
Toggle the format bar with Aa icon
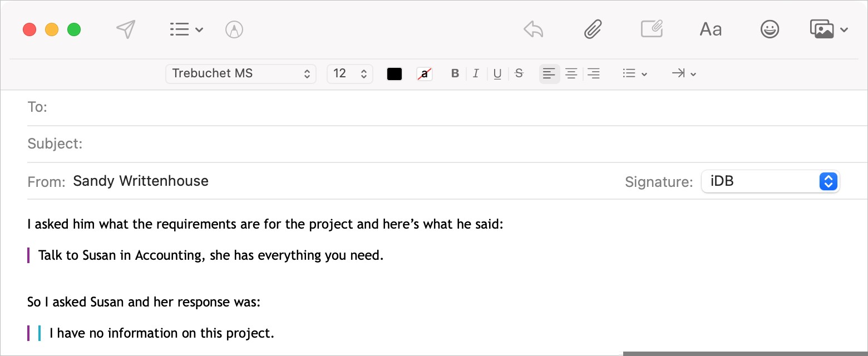coord(711,29)
